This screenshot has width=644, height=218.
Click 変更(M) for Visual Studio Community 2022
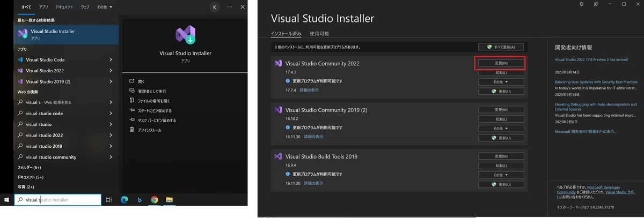501,63
